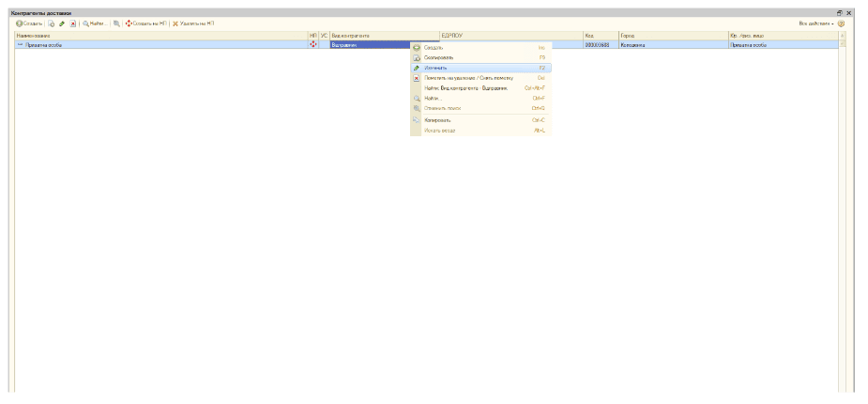Click the help icon next to Все действия
Image resolution: width=868 pixels, height=404 pixels.
841,23
